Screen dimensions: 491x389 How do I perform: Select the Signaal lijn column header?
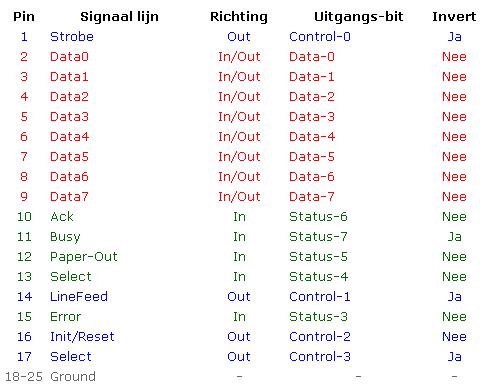pos(119,17)
